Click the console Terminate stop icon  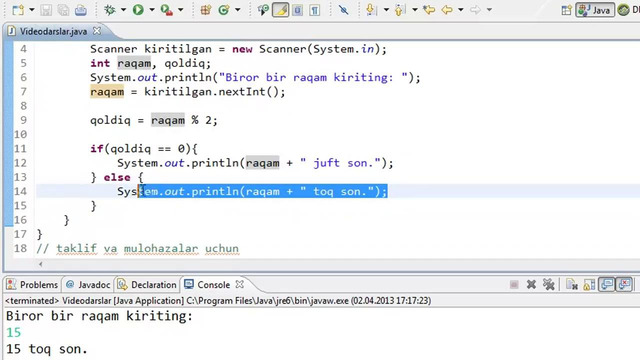[514, 284]
